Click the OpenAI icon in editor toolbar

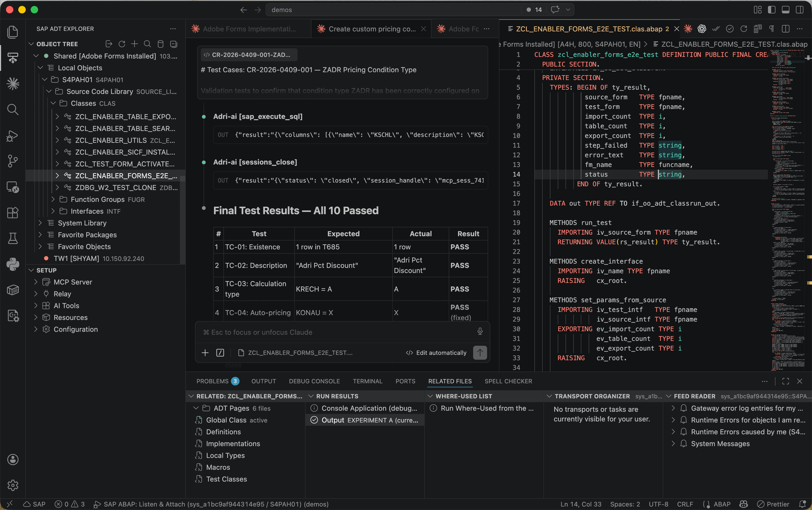(702, 29)
